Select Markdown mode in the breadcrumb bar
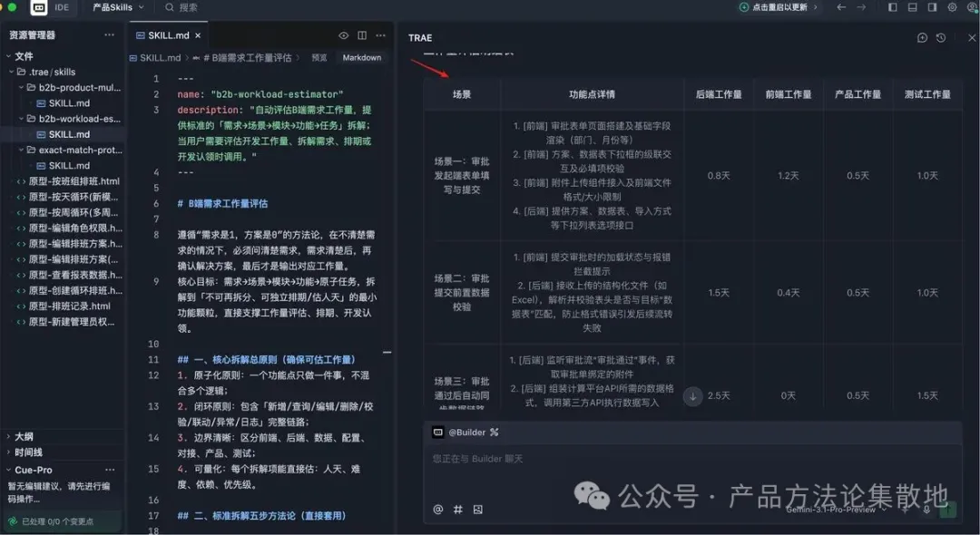980x535 pixels. coord(360,56)
